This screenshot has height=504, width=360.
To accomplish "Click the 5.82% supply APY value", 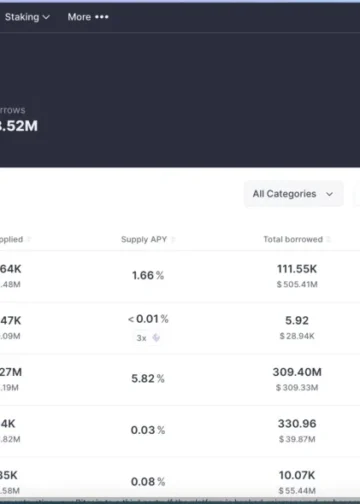I will pos(148,379).
